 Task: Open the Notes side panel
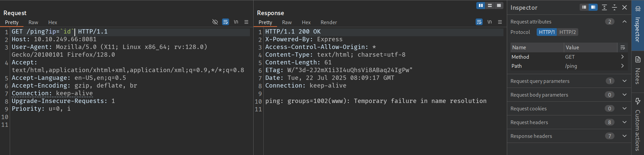pyautogui.click(x=638, y=71)
